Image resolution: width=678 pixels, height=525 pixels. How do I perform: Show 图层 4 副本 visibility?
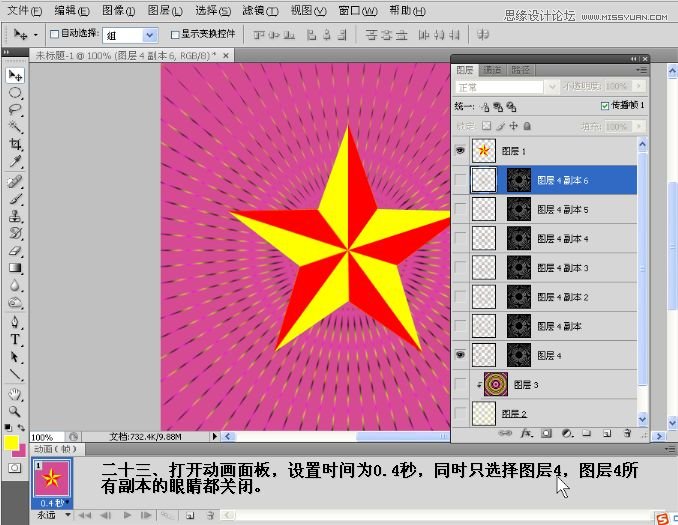tap(460, 326)
